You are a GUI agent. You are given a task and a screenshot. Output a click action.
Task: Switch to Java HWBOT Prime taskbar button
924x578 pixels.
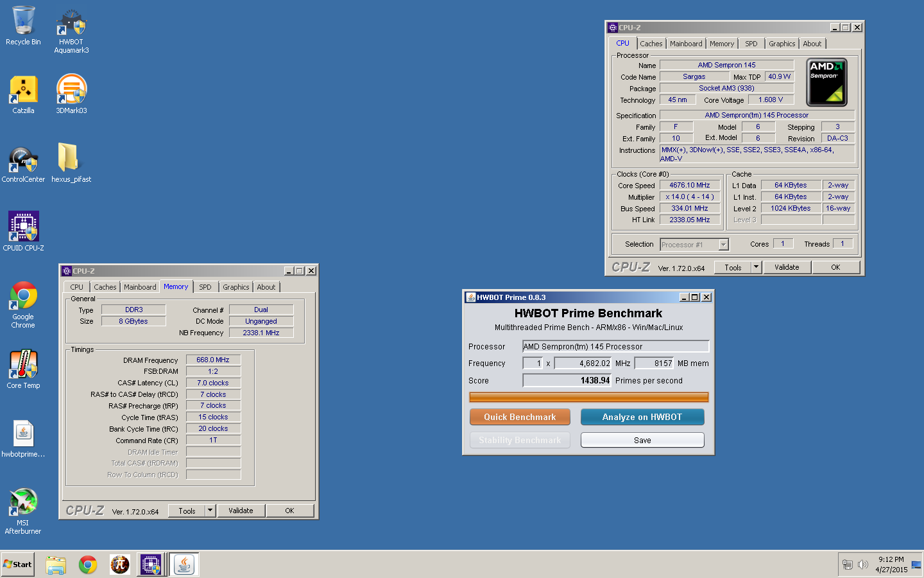pyautogui.click(x=184, y=565)
